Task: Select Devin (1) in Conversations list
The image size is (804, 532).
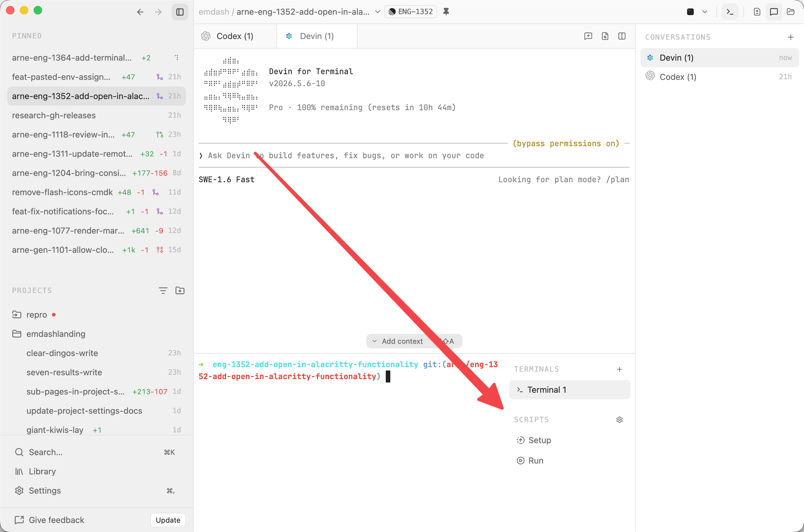Action: (720, 58)
